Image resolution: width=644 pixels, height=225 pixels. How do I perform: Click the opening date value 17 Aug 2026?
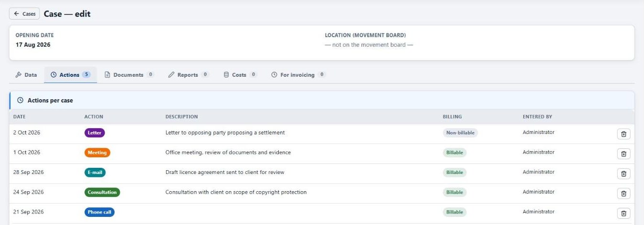(33, 45)
